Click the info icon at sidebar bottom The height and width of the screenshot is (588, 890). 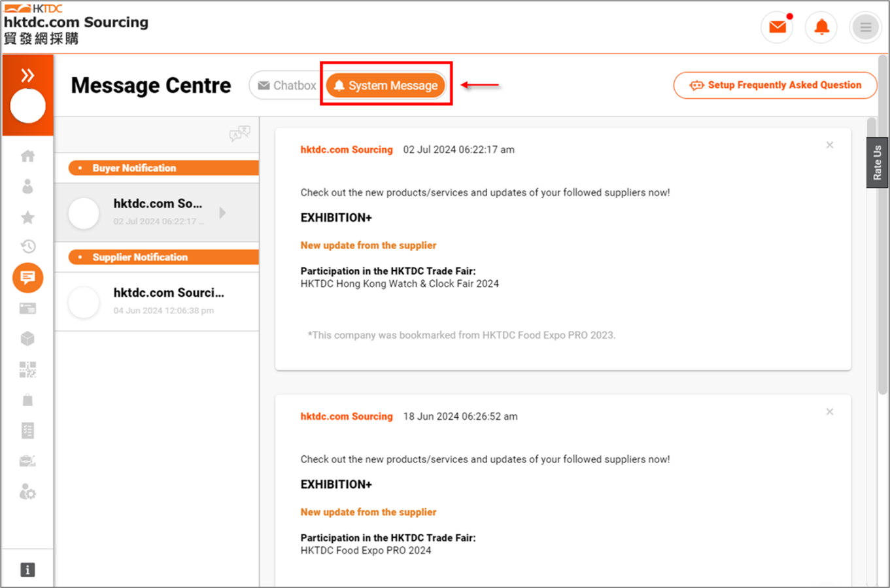coord(27,570)
